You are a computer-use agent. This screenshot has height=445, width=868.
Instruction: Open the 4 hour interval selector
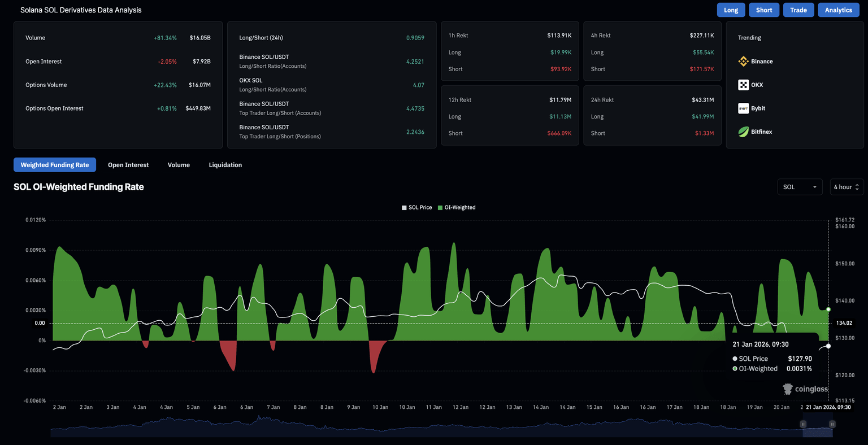coord(846,187)
